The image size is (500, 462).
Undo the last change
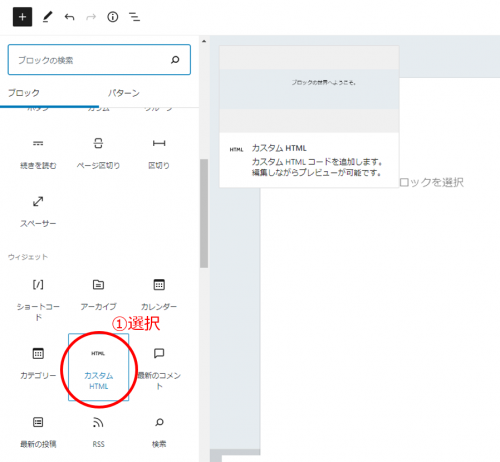[x=69, y=17]
